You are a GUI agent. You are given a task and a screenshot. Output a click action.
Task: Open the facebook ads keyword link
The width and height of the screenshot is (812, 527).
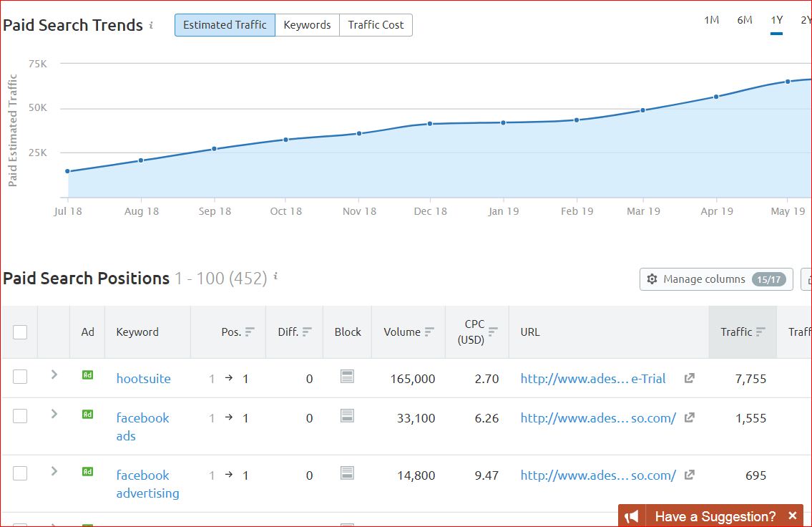click(142, 427)
